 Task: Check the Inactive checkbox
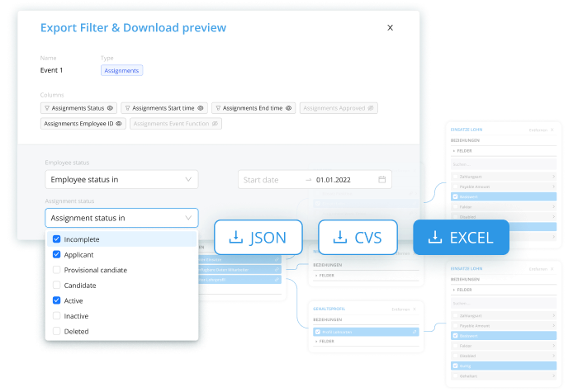[x=56, y=316]
